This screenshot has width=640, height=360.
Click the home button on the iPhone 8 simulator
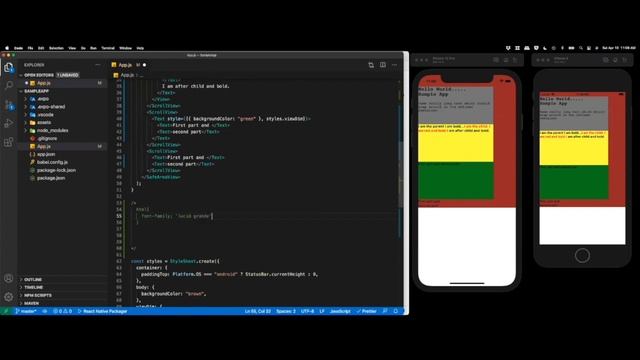point(582,256)
